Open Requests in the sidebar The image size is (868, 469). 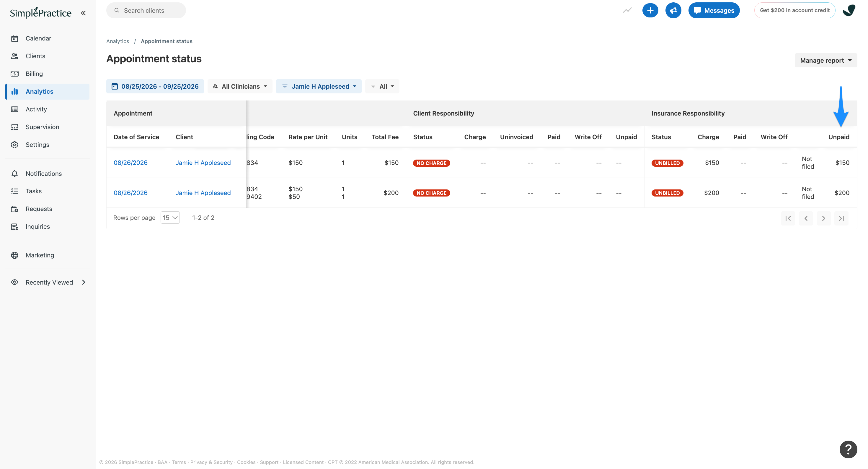(x=48, y=209)
